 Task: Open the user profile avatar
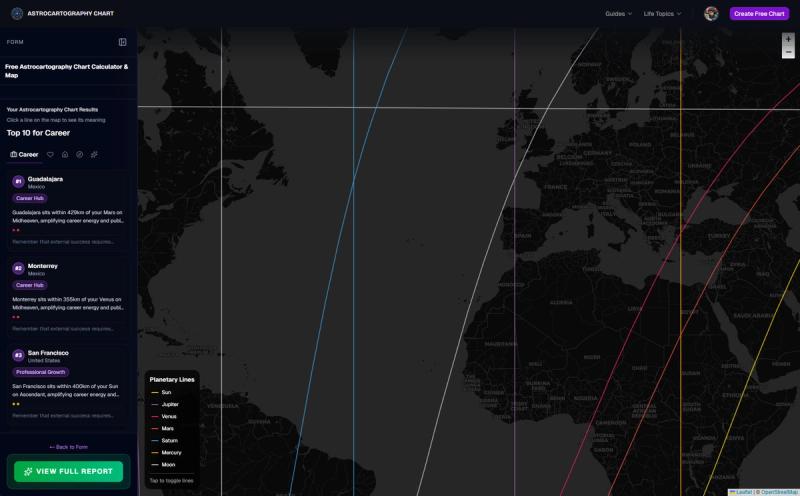[x=711, y=14]
